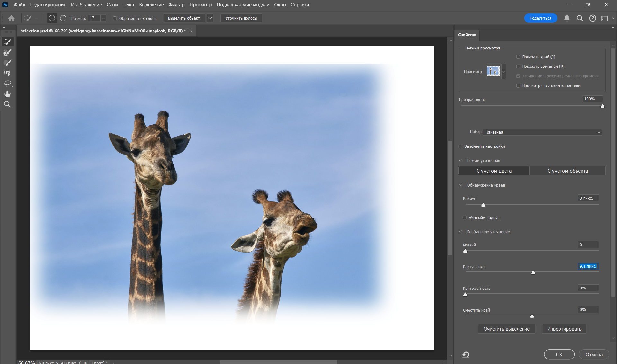Screen dimensions: 617x364
Task: Select the Lasso tool
Action: 7,84
